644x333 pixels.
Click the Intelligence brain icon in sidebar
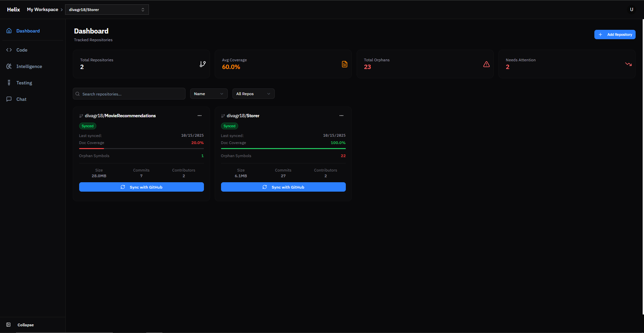click(9, 66)
